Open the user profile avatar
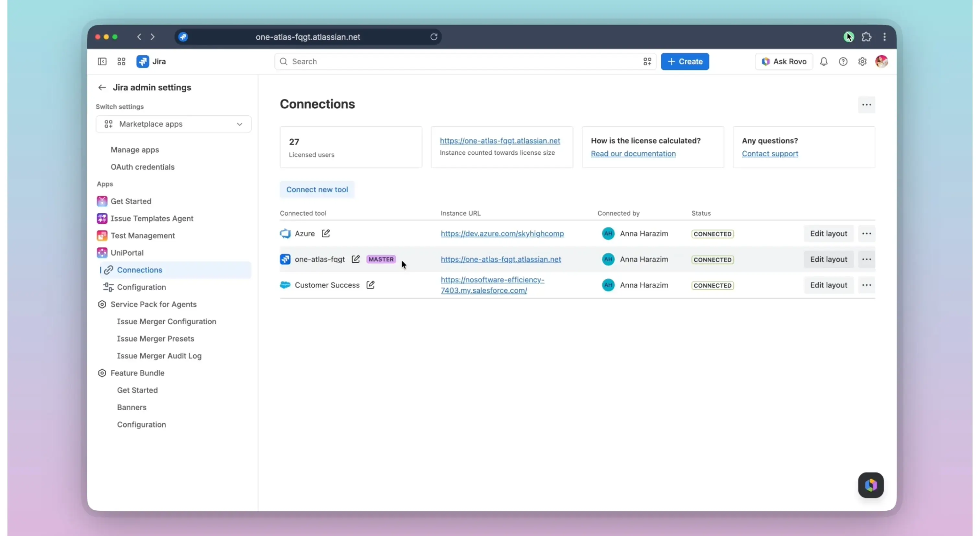Image resolution: width=980 pixels, height=536 pixels. (881, 61)
